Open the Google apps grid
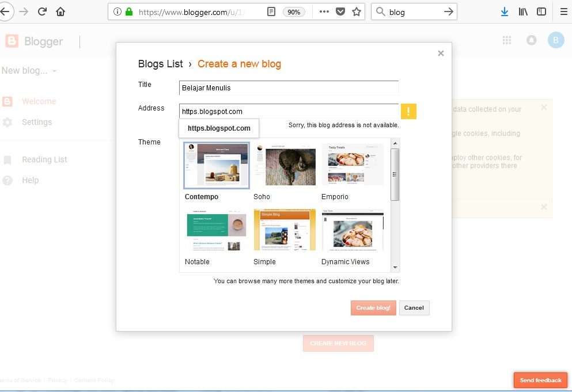The width and height of the screenshot is (572, 392). pyautogui.click(x=507, y=40)
